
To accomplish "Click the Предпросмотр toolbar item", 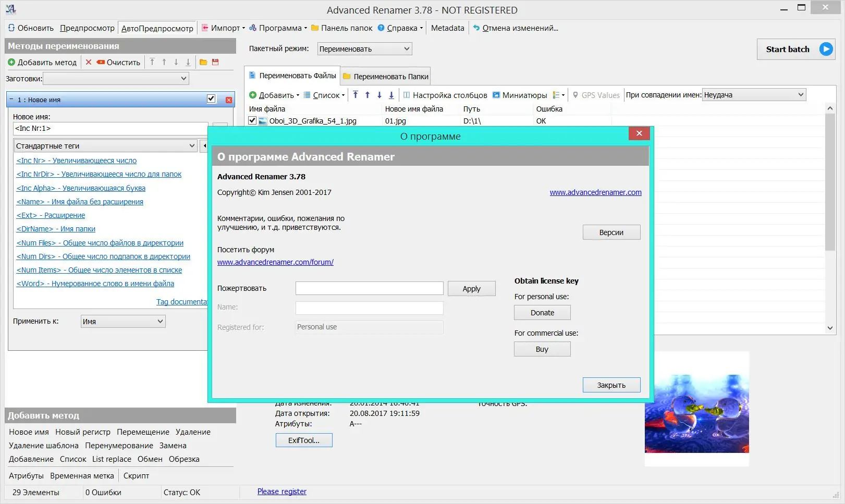I will [87, 28].
